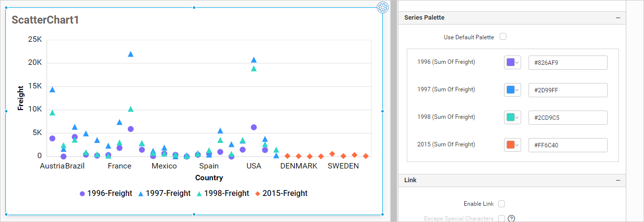644x222 pixels.
Task: Toggle the 1997-Freight legend triangle marker
Action: click(140, 194)
